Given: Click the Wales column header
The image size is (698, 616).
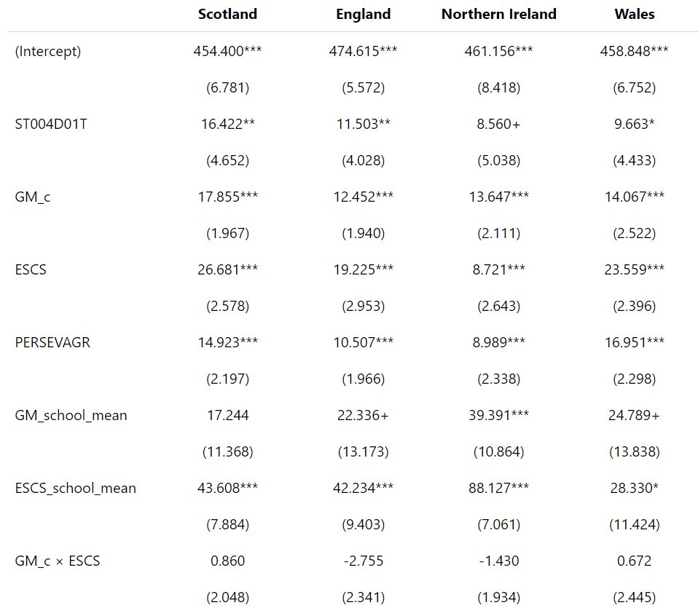Looking at the screenshot, I should (634, 14).
